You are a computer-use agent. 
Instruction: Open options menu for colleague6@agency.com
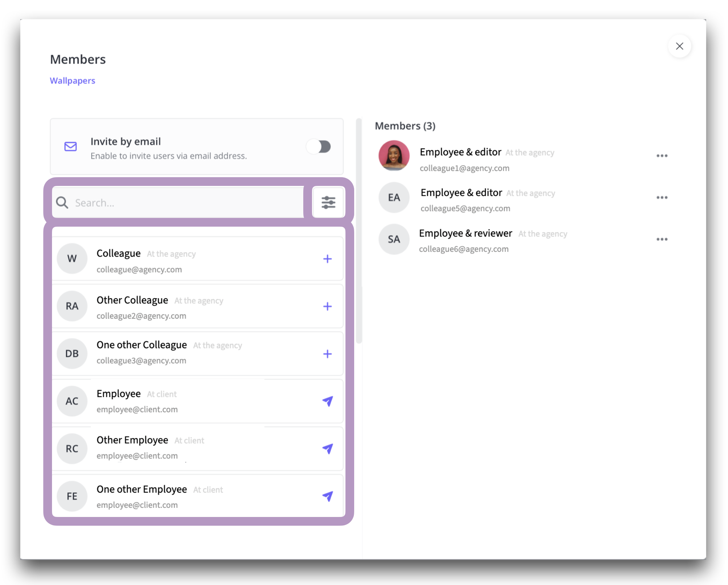click(x=661, y=239)
